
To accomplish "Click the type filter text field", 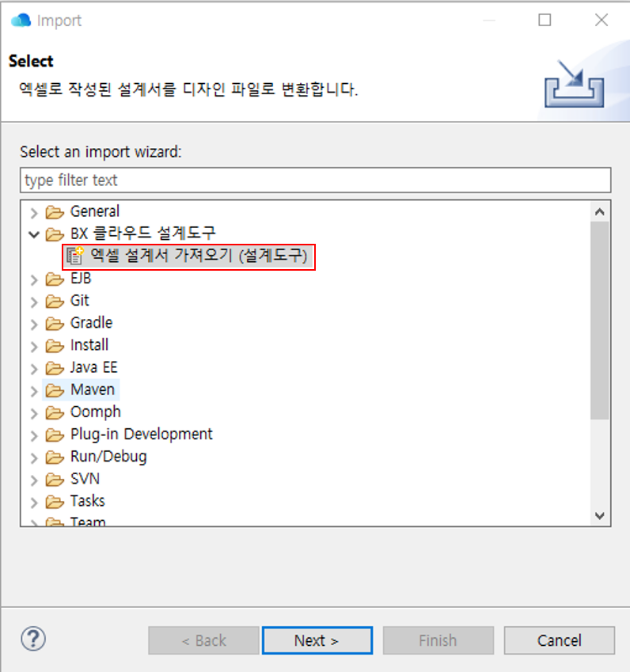I will [315, 180].
